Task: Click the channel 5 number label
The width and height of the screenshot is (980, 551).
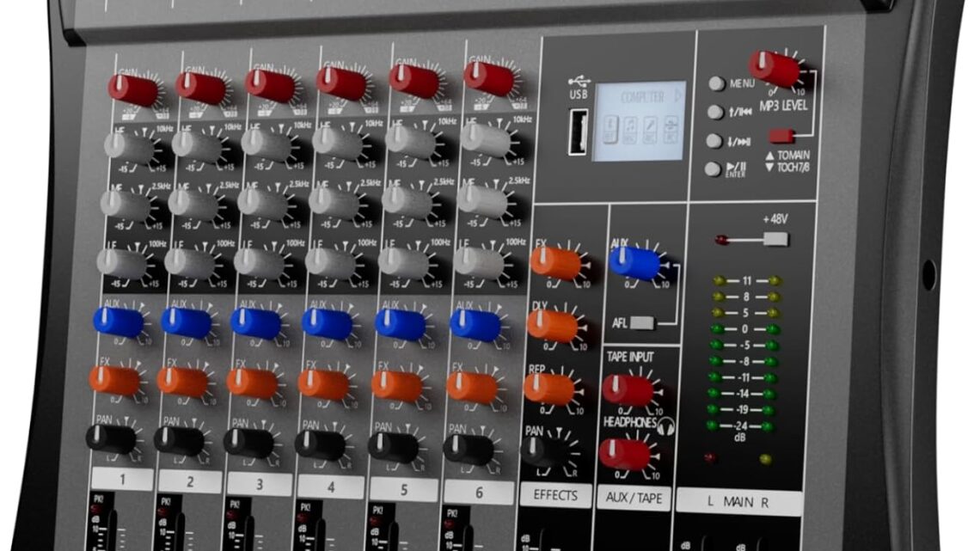Action: coord(404,490)
